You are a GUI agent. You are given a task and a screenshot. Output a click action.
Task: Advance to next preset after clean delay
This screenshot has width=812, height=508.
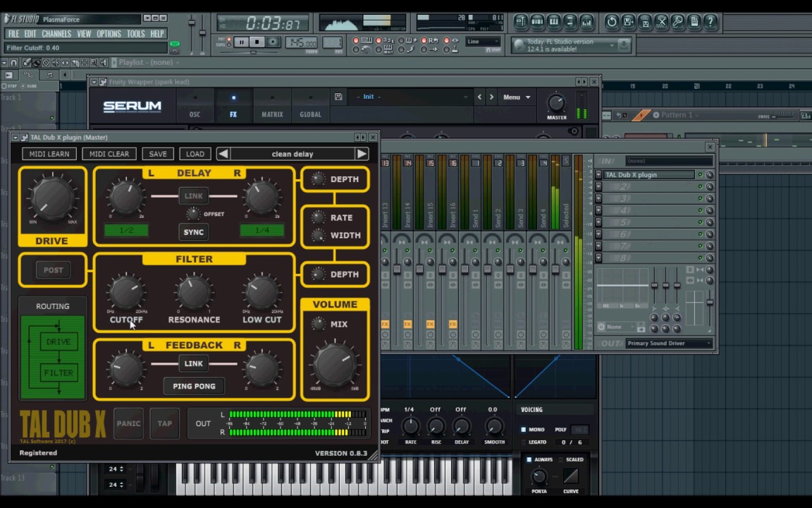pyautogui.click(x=361, y=154)
